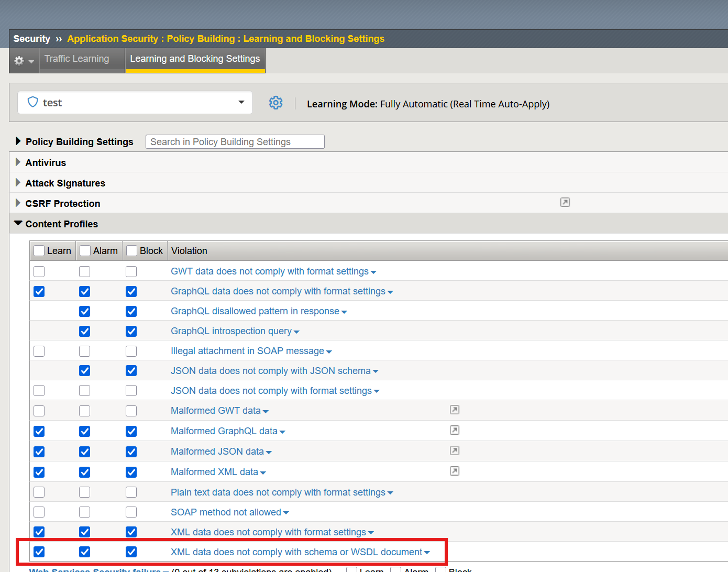Screen dimensions: 728x572
Task: Click Illegal attachment in SOAP message link
Action: click(247, 351)
